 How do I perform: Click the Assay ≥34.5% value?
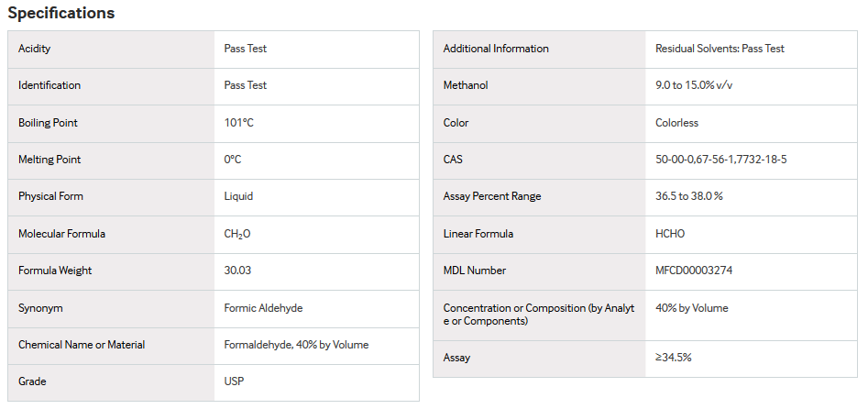(674, 358)
